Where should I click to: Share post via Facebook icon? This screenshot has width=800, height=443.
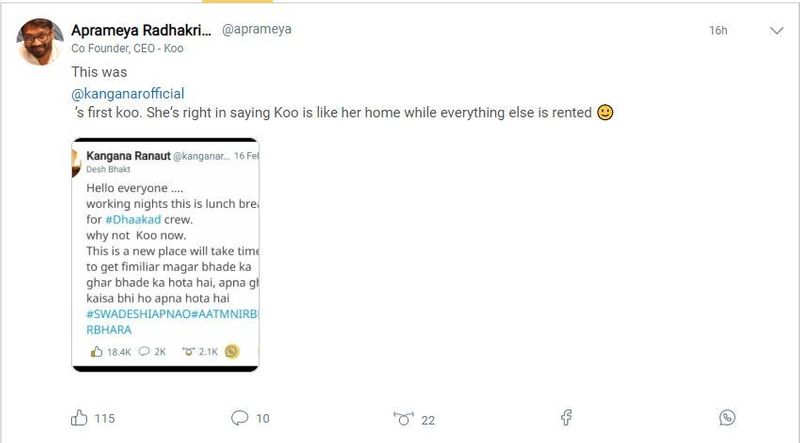pos(565,418)
